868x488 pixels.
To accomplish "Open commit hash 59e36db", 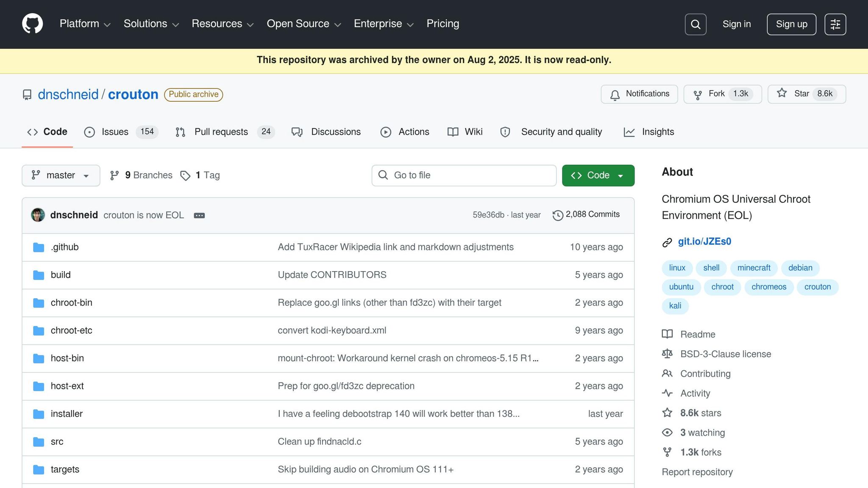I will pos(489,215).
